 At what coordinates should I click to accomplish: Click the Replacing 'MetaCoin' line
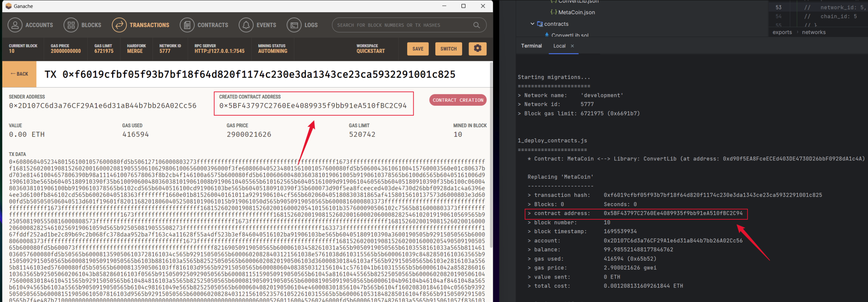tap(560, 177)
